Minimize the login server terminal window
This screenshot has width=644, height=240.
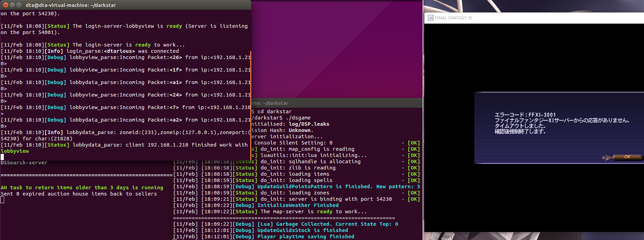[12, 5]
